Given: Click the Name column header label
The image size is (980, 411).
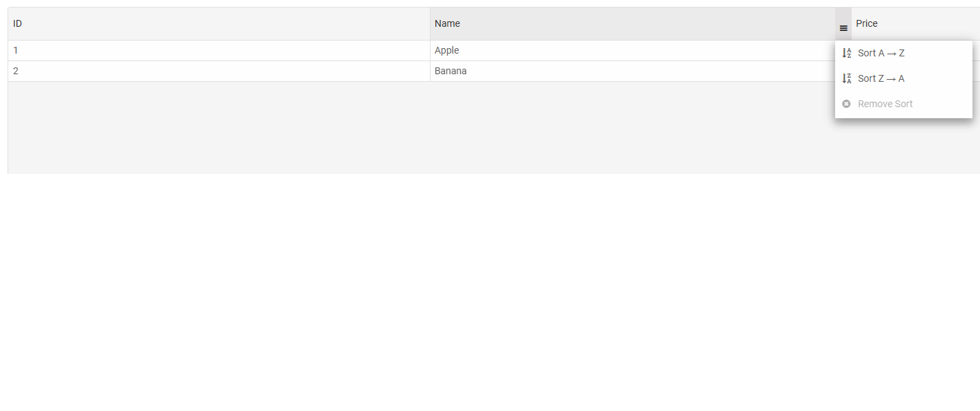Looking at the screenshot, I should (x=447, y=23).
